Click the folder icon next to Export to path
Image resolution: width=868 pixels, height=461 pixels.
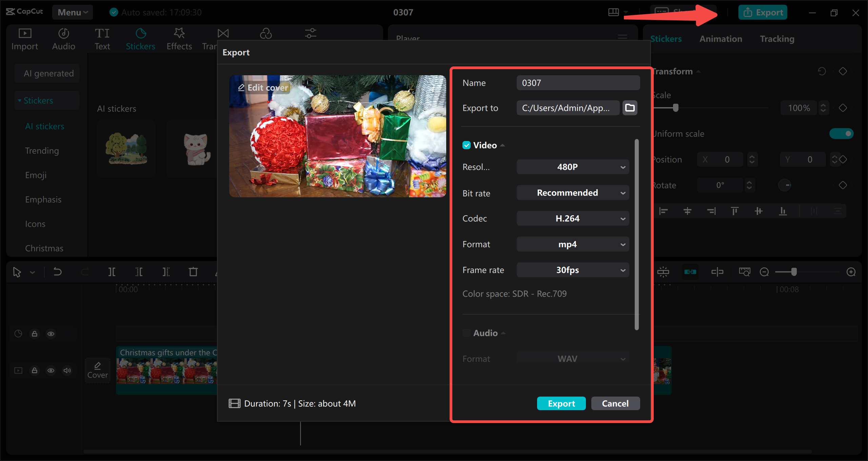[x=630, y=107]
